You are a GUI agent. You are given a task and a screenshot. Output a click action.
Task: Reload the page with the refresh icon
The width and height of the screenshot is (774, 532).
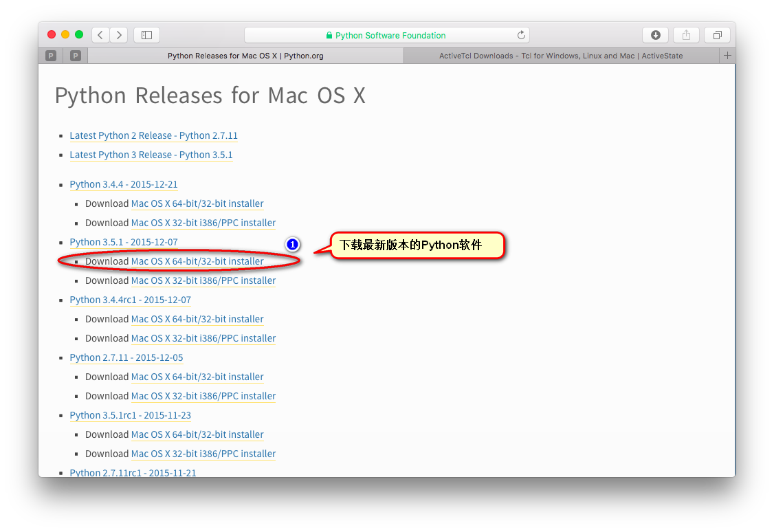point(521,35)
